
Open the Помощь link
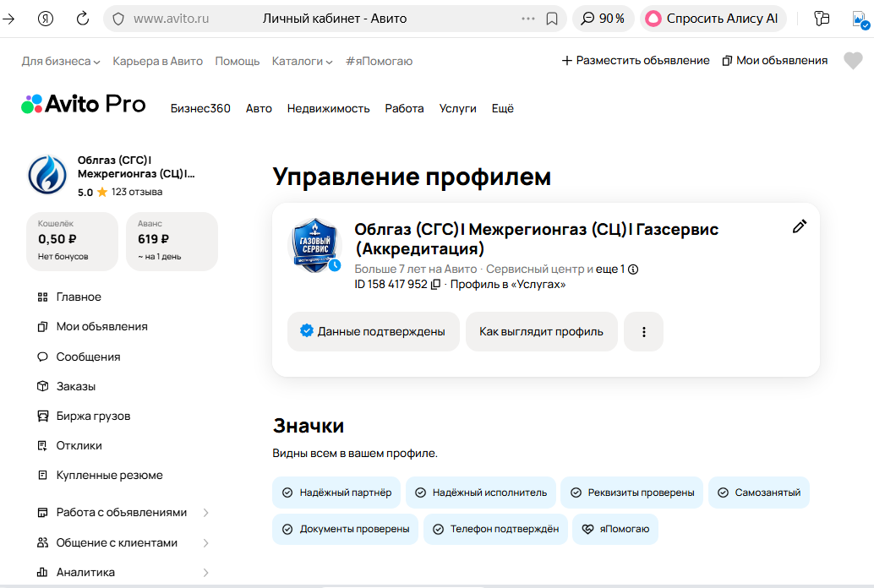238,62
